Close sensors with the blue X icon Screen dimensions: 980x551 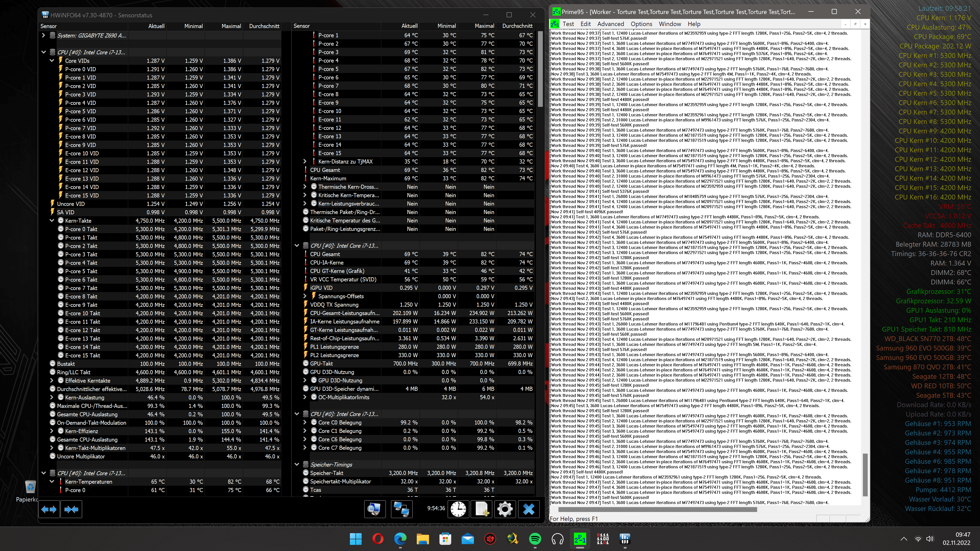(529, 509)
